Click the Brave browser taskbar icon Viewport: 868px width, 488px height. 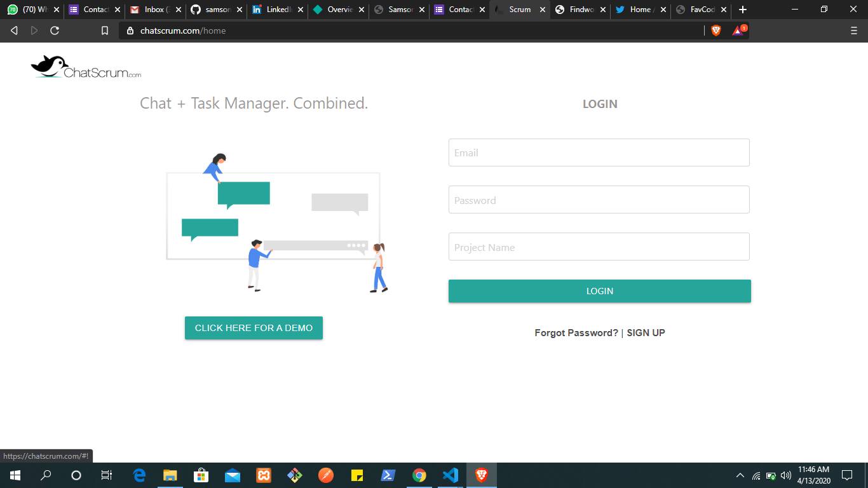click(482, 475)
